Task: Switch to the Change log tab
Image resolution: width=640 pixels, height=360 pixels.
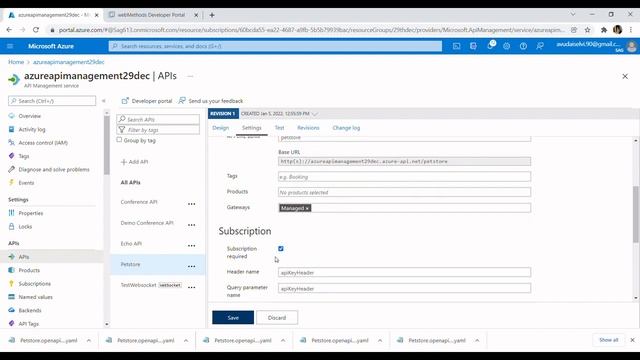Action: pyautogui.click(x=346, y=128)
